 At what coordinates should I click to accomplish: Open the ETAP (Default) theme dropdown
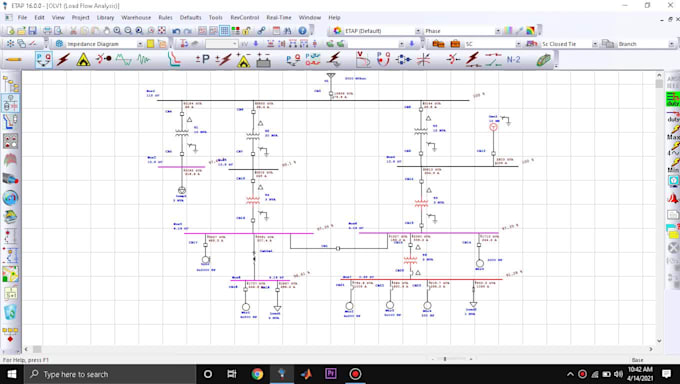[418, 31]
